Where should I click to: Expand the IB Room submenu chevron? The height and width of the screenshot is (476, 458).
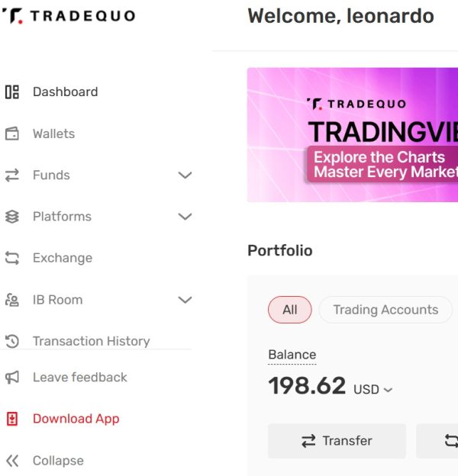click(x=185, y=300)
